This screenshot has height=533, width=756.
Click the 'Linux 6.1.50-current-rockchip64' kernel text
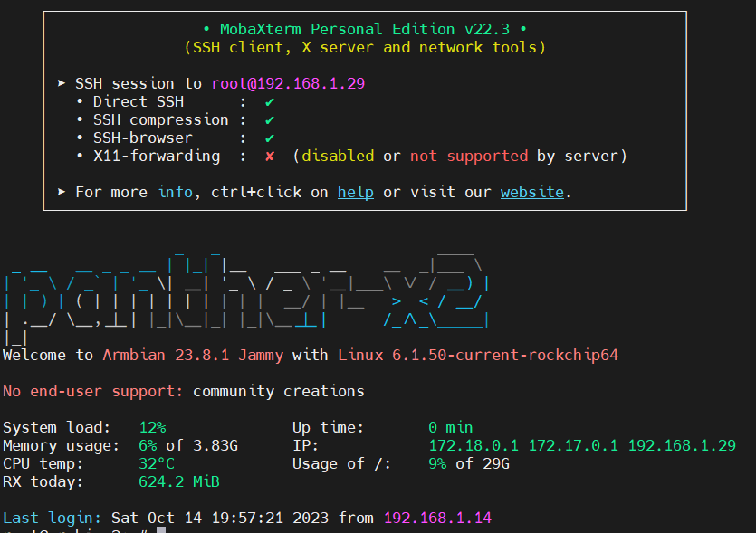478,355
